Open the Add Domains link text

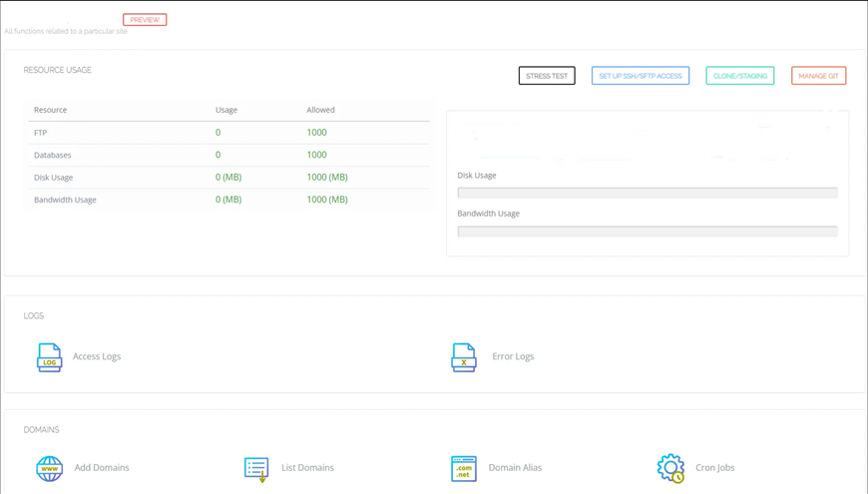[x=102, y=467]
